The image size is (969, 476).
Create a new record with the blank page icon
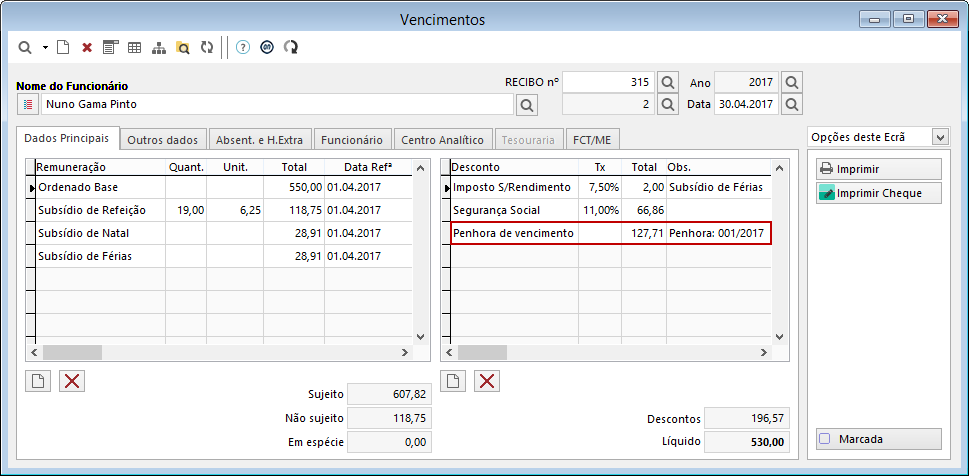coord(63,47)
